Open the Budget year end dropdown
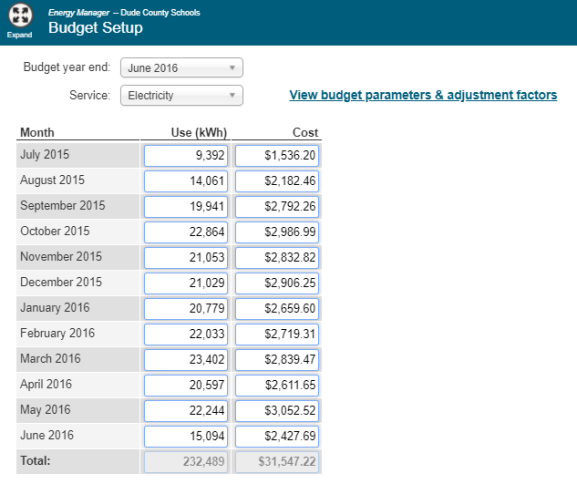 point(181,68)
